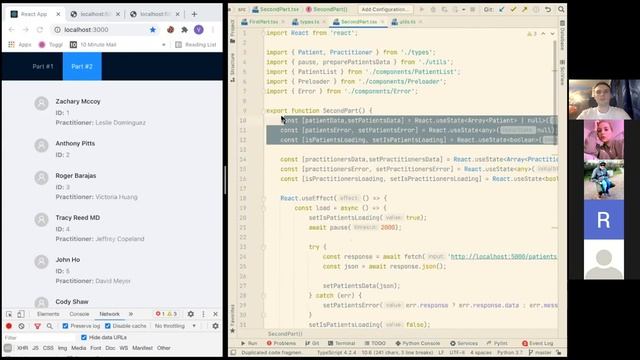Image resolution: width=640 pixels, height=360 pixels.
Task: Open 10 Minute Mail bookmark
Action: pyautogui.click(x=93, y=44)
